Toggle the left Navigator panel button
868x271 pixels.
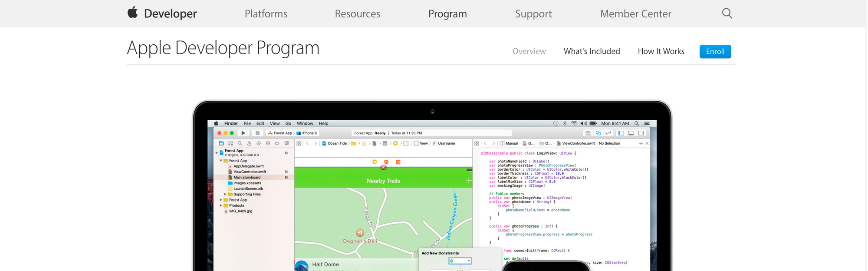[621, 133]
